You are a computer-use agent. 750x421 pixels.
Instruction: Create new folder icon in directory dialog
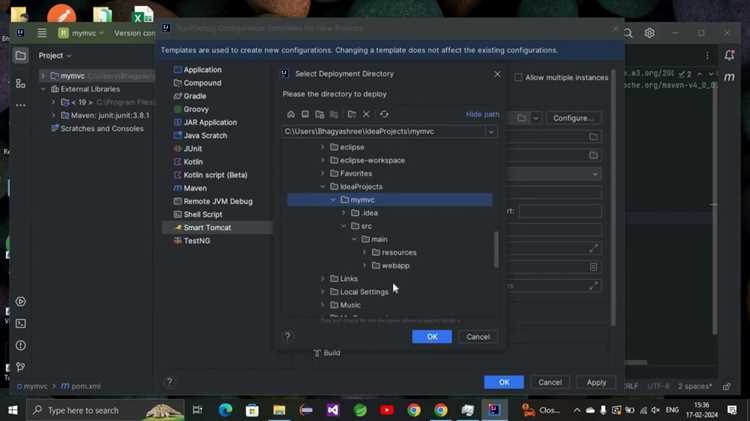click(352, 114)
